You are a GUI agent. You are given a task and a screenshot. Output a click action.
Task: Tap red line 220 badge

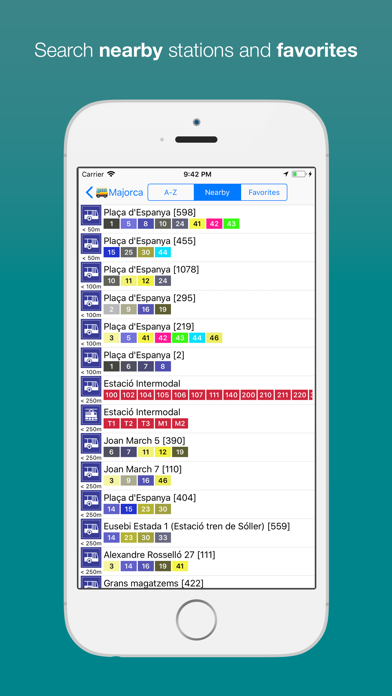[x=300, y=395]
